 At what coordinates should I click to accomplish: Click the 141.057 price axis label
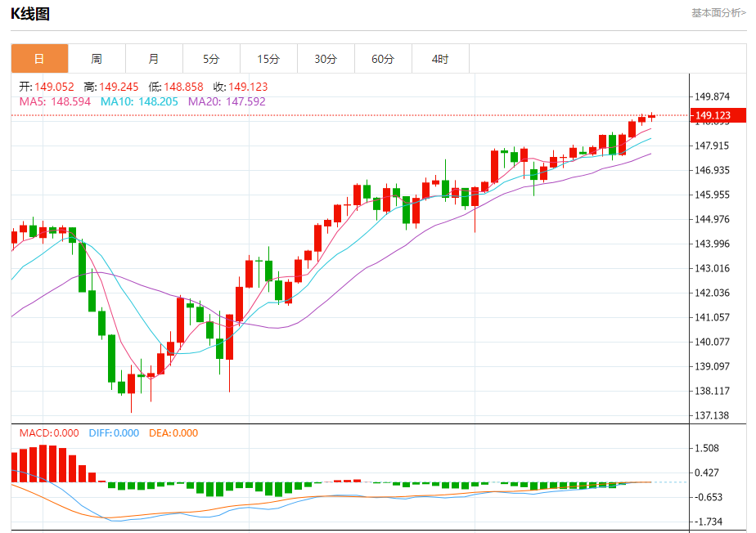(x=712, y=317)
